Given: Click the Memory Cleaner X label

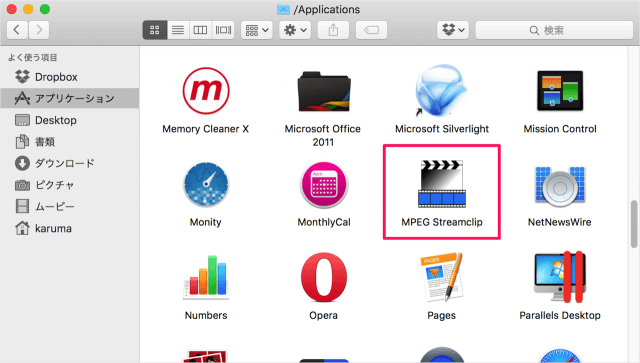Looking at the screenshot, I should (206, 129).
